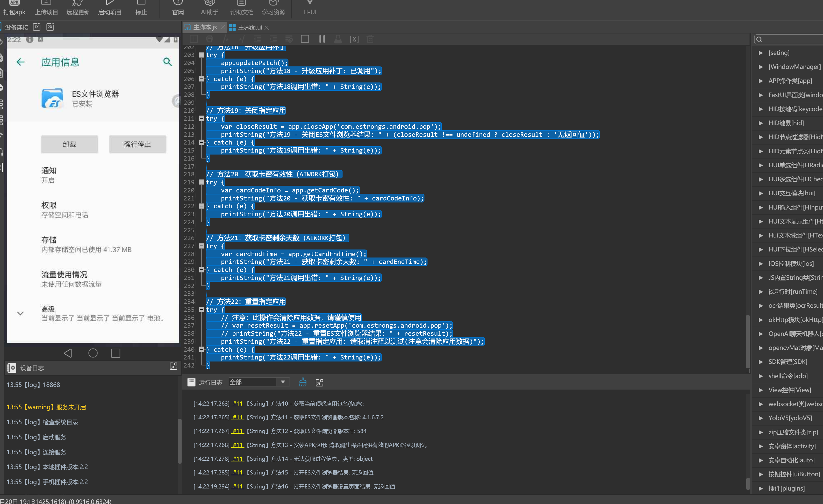Screen dimensions: 823x504
Task: Tap the Android home circle button
Action: [x=93, y=353]
